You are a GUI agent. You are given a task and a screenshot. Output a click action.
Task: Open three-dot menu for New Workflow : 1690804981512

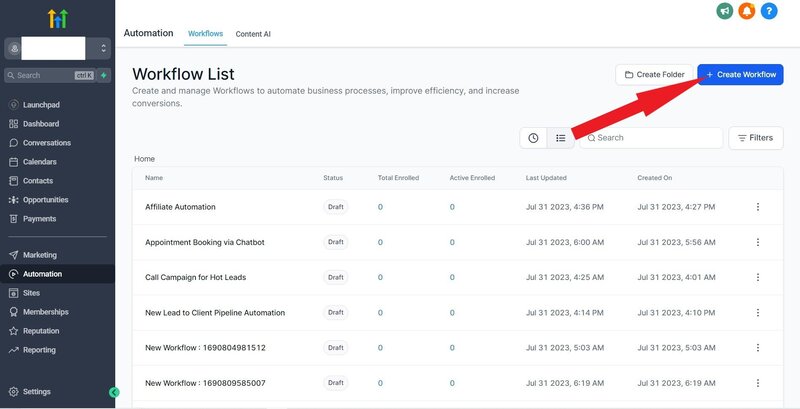(x=758, y=348)
